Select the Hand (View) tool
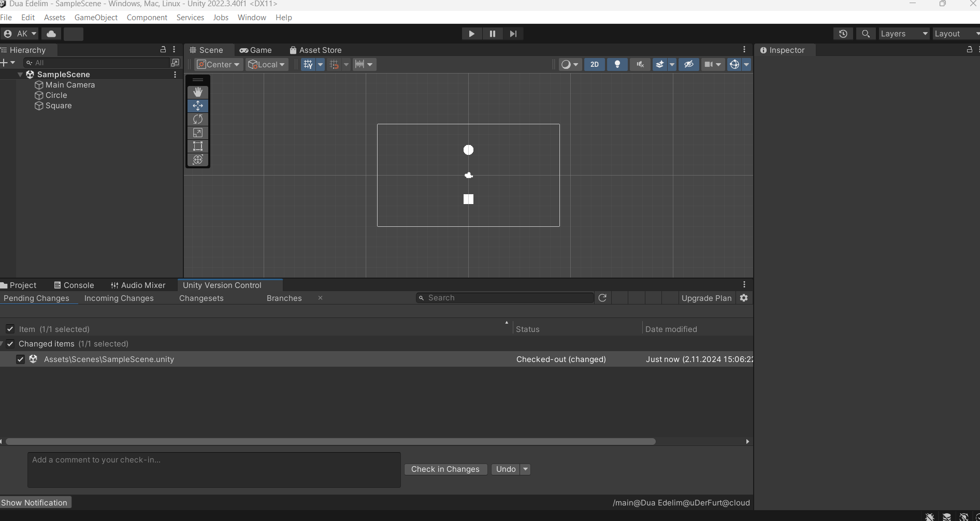980x521 pixels. click(198, 92)
